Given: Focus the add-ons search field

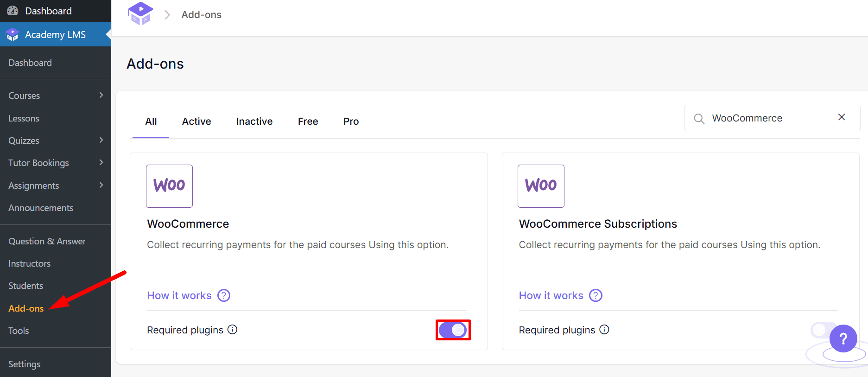Looking at the screenshot, I should tap(772, 118).
